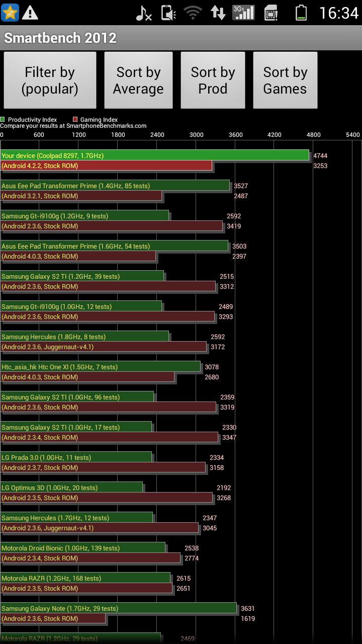Tap the data transfer arrows icon
This screenshot has width=362, height=644.
pos(218,13)
